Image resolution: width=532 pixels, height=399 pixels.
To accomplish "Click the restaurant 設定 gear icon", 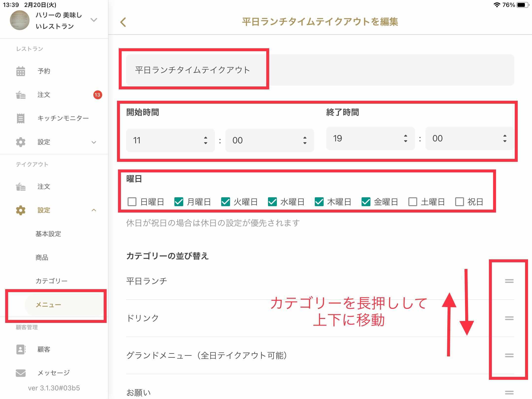I will [x=21, y=142].
